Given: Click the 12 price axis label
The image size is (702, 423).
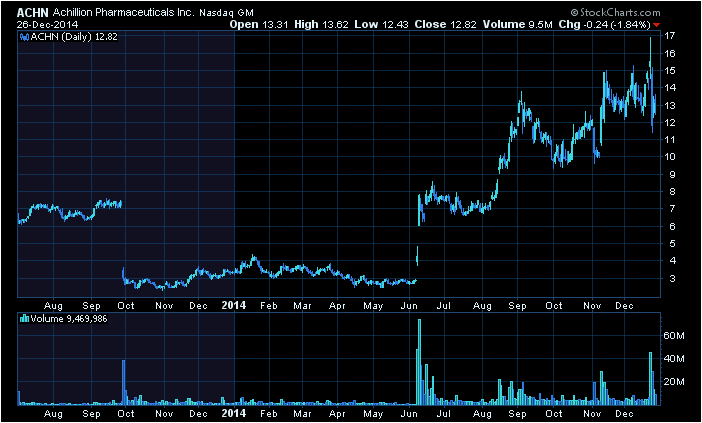Looking at the screenshot, I should [x=670, y=122].
